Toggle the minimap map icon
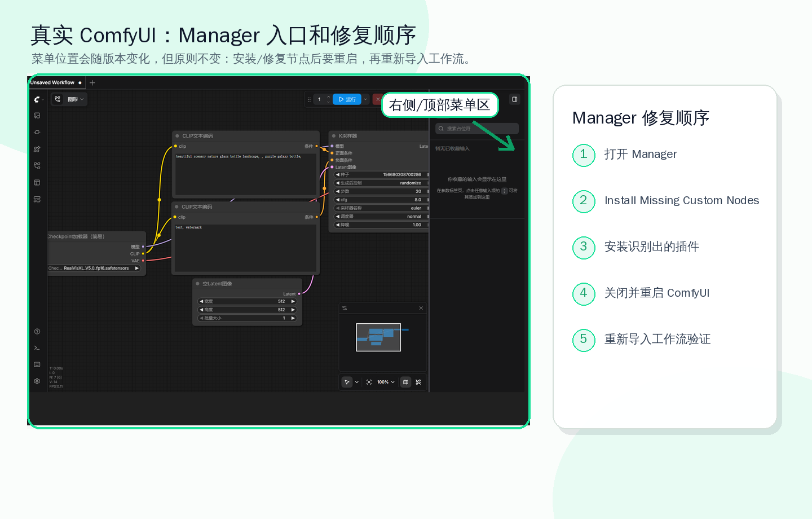This screenshot has width=812, height=519. point(405,382)
